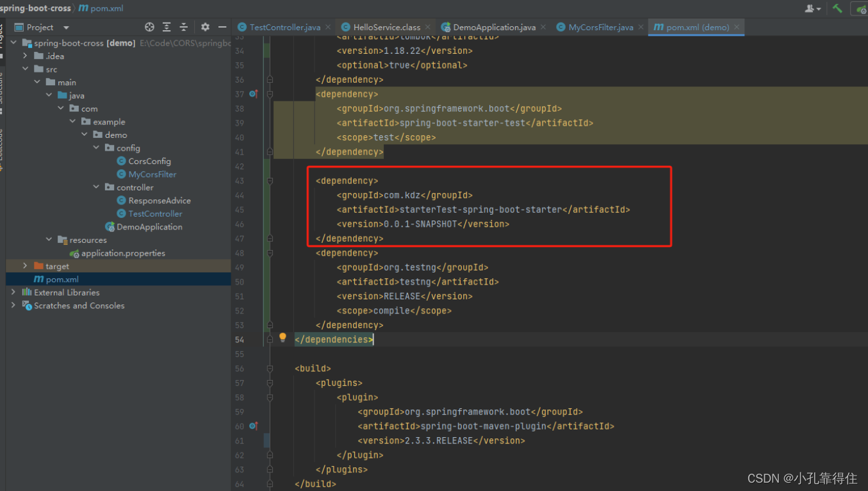Expand Scratches and Consoles node
Screen dimensions: 868x491
tap(13, 306)
